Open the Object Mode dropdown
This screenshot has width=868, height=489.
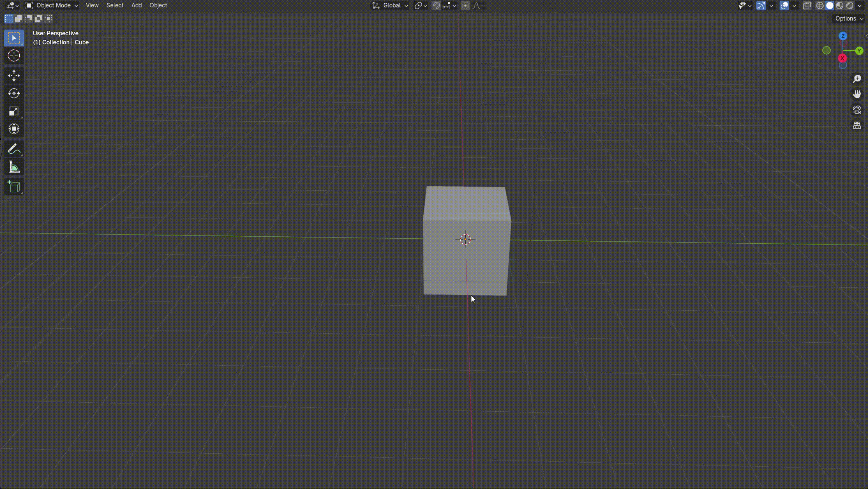51,5
